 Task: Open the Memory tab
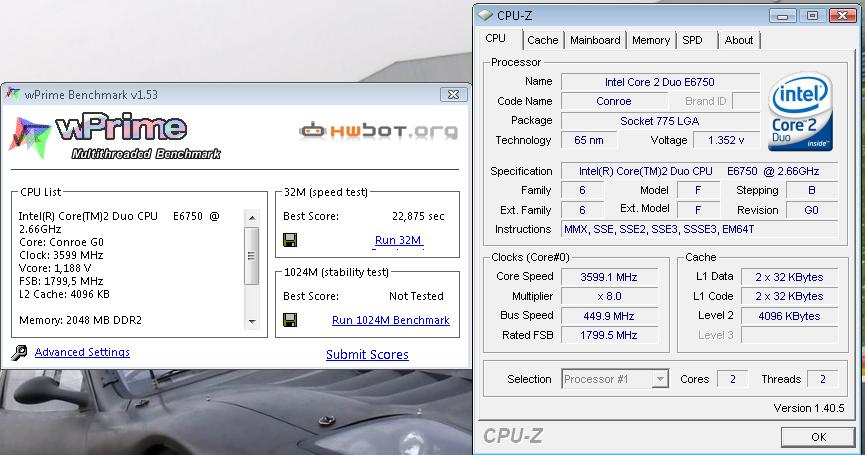coord(651,40)
